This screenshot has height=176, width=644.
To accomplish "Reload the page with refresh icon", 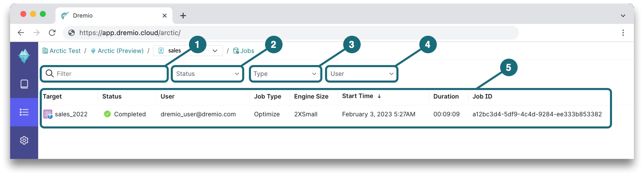I will click(x=52, y=33).
